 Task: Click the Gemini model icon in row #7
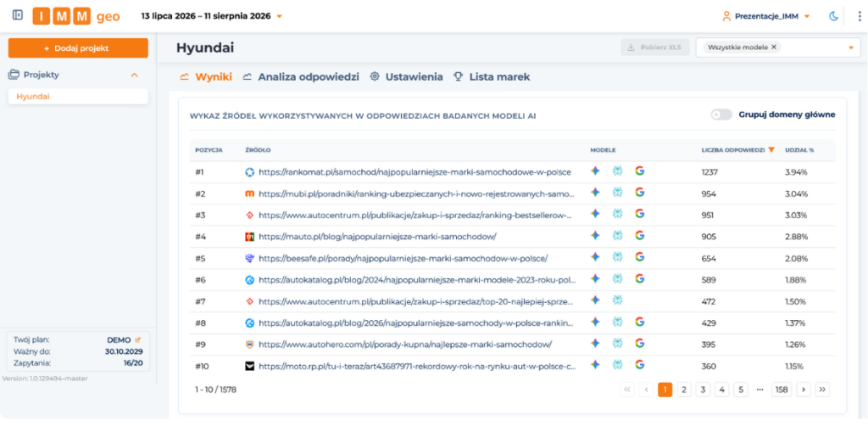coord(595,300)
